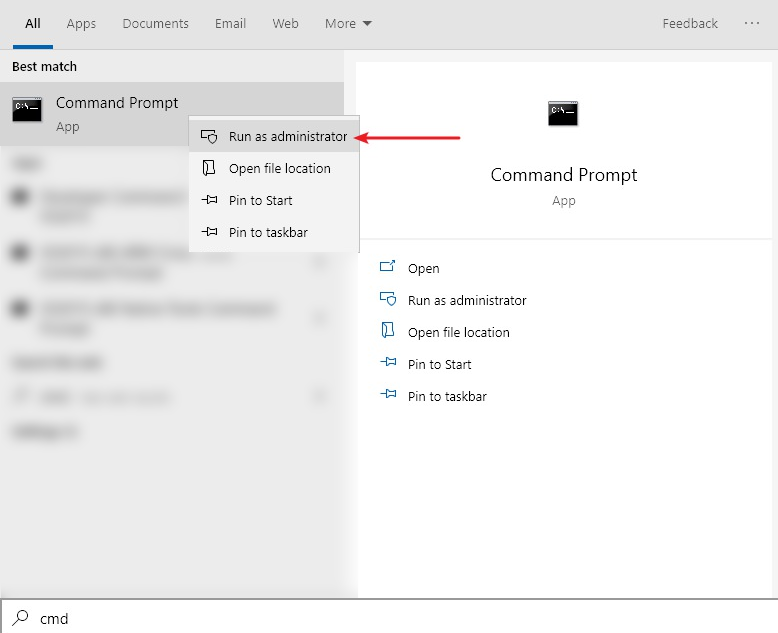
Task: Switch to the All tab
Action: pyautogui.click(x=33, y=23)
